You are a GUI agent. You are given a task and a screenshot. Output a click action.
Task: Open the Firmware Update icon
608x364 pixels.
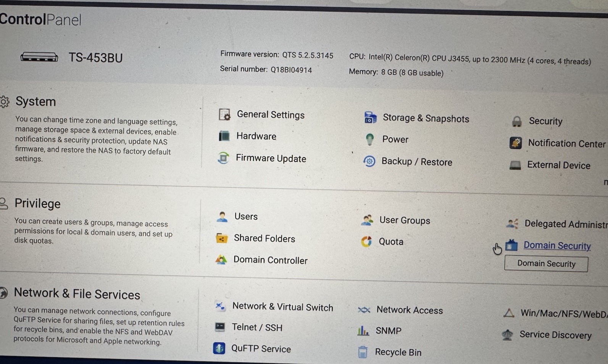(x=223, y=158)
